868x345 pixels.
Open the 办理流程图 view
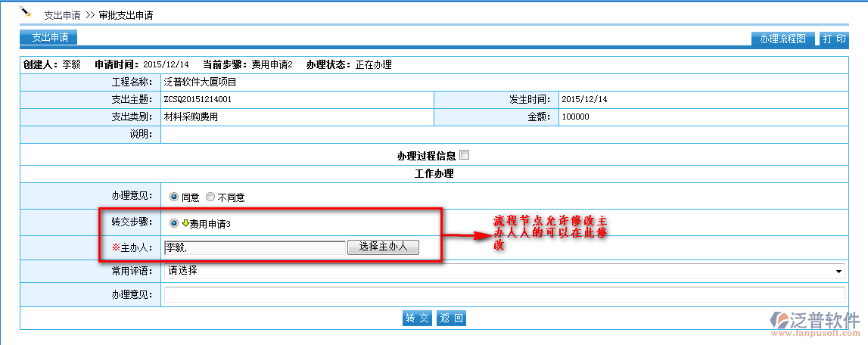[x=782, y=39]
